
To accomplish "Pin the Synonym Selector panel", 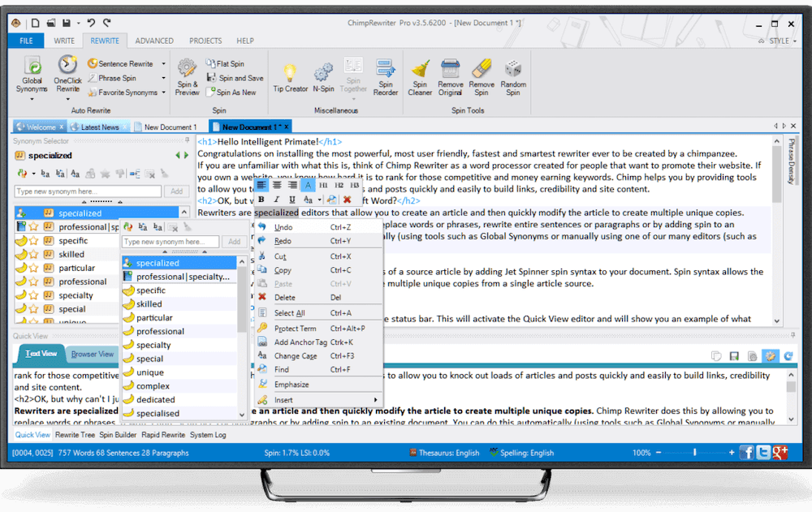I will (x=187, y=140).
